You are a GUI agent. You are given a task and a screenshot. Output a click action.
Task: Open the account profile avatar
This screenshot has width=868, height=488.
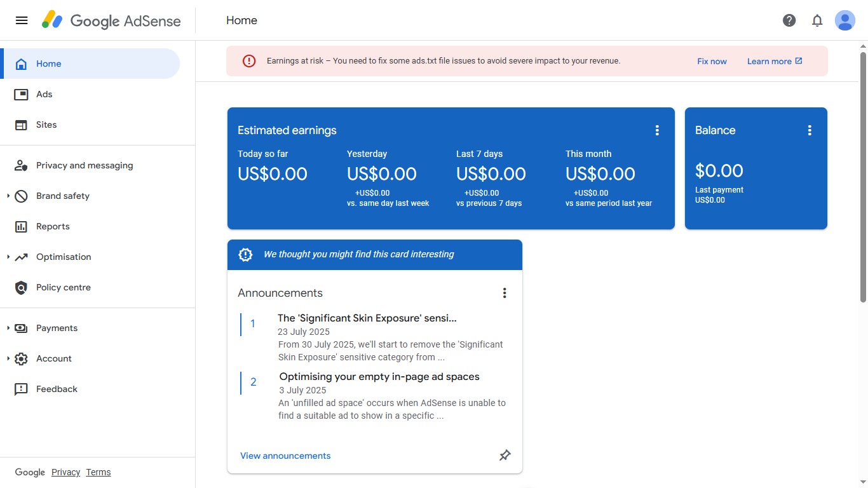(845, 20)
